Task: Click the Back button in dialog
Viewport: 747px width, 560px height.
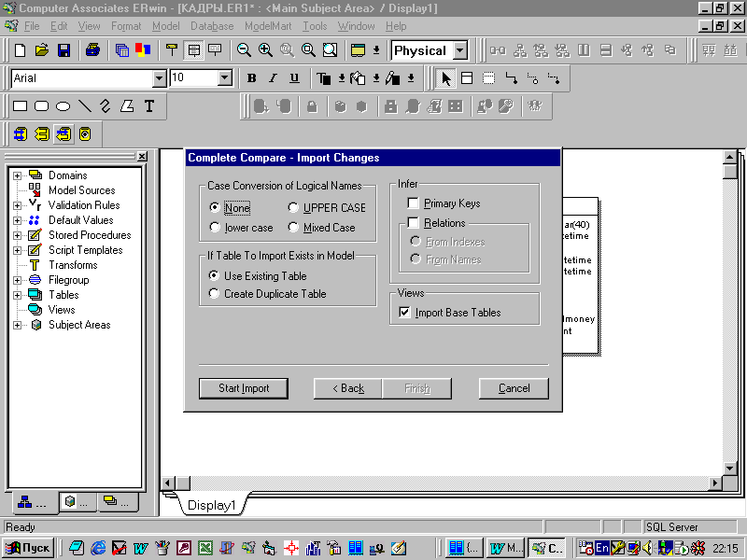Action: pyautogui.click(x=347, y=388)
